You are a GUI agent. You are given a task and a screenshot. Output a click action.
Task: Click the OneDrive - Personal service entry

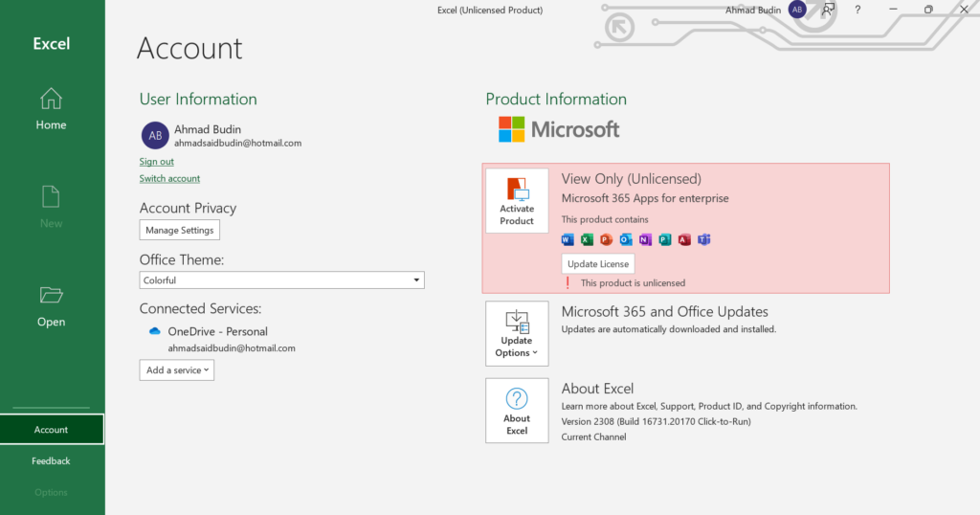tap(217, 331)
